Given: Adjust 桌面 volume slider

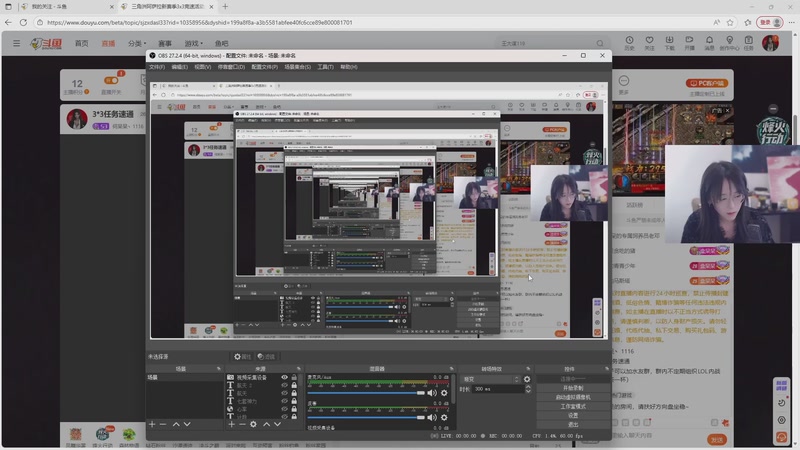Looking at the screenshot, I should (366, 417).
